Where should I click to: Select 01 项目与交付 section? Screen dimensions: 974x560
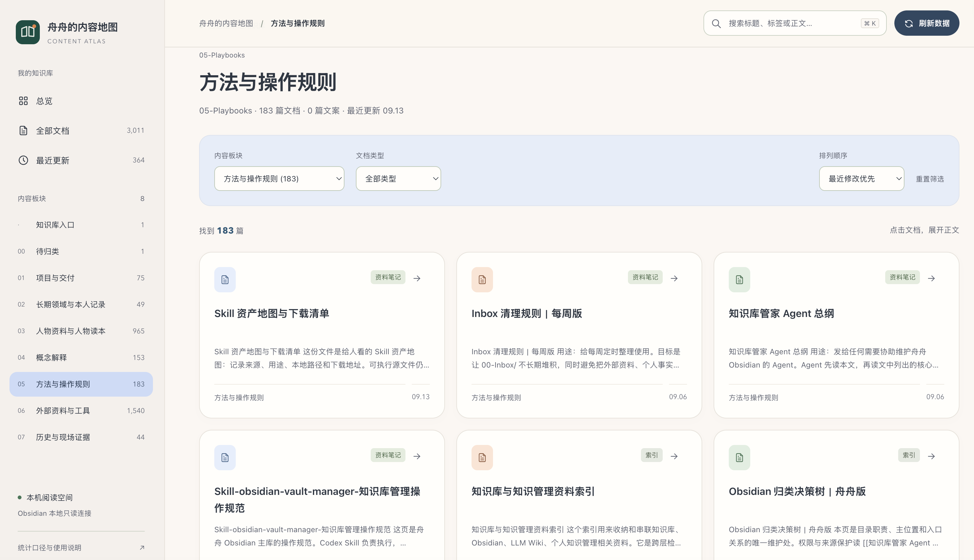click(81, 278)
